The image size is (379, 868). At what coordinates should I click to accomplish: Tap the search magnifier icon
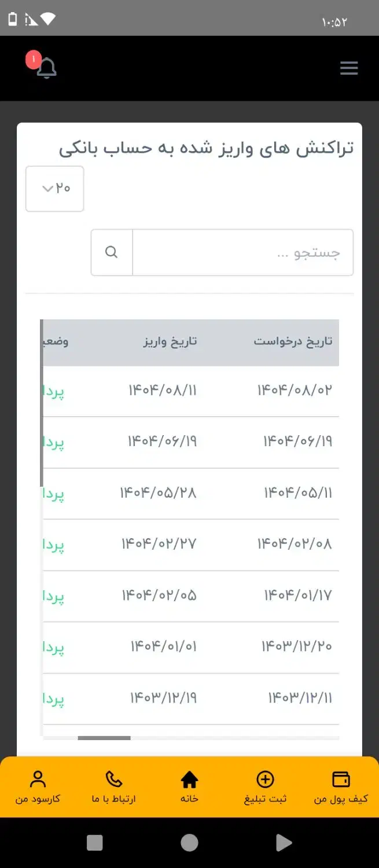111,252
